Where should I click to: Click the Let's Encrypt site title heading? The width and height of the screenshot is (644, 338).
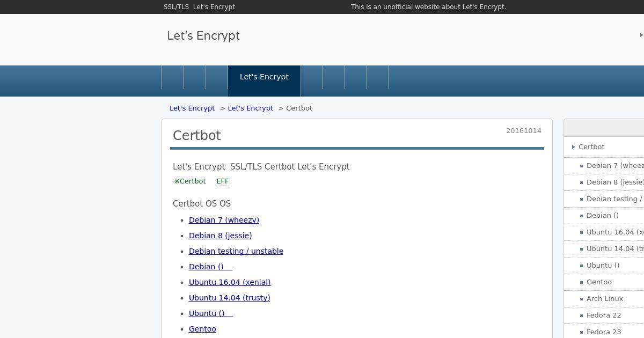tap(203, 36)
